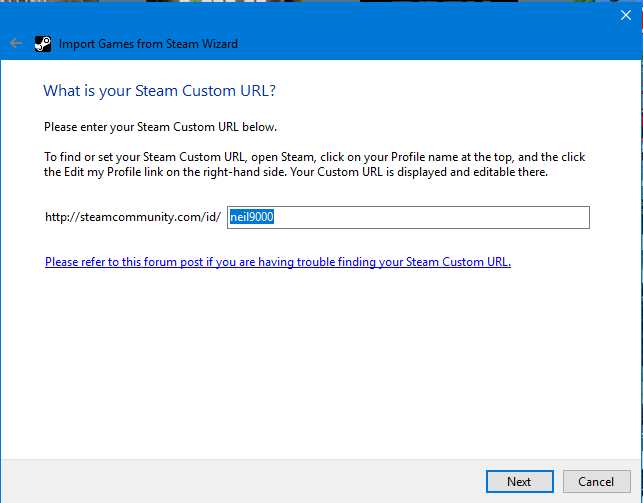Click the Steam Custom URL input field

408,217
